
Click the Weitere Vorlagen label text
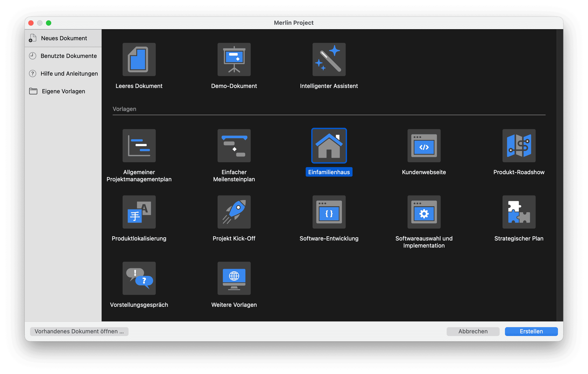(234, 305)
